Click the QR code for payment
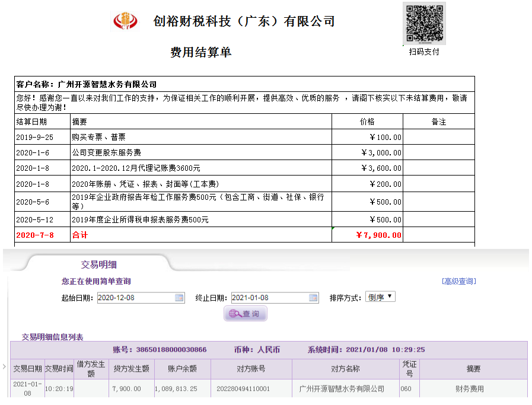The width and height of the screenshot is (532, 405). coord(424,23)
